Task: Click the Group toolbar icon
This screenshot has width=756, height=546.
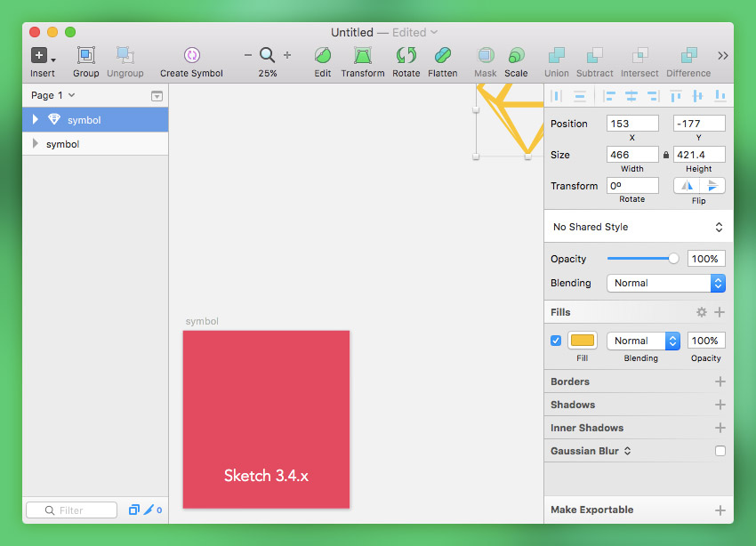Action: coord(86,56)
